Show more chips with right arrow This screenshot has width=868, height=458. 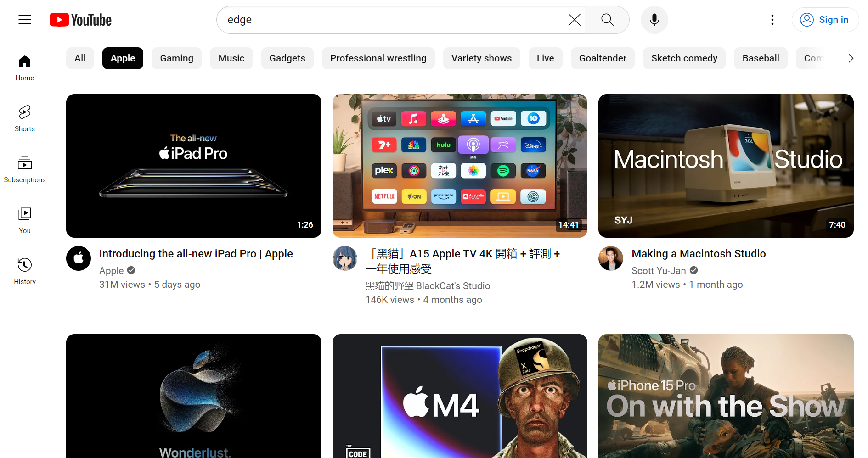coord(851,58)
